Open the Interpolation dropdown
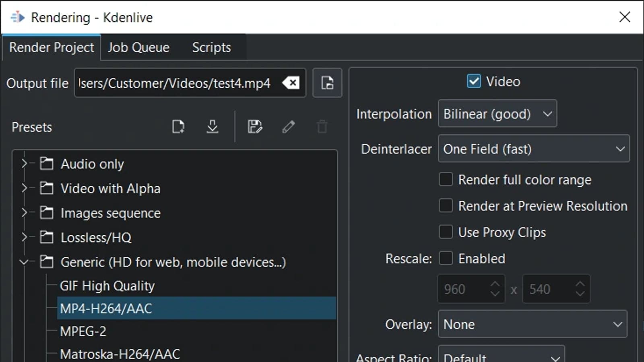This screenshot has height=362, width=644. pos(497,114)
